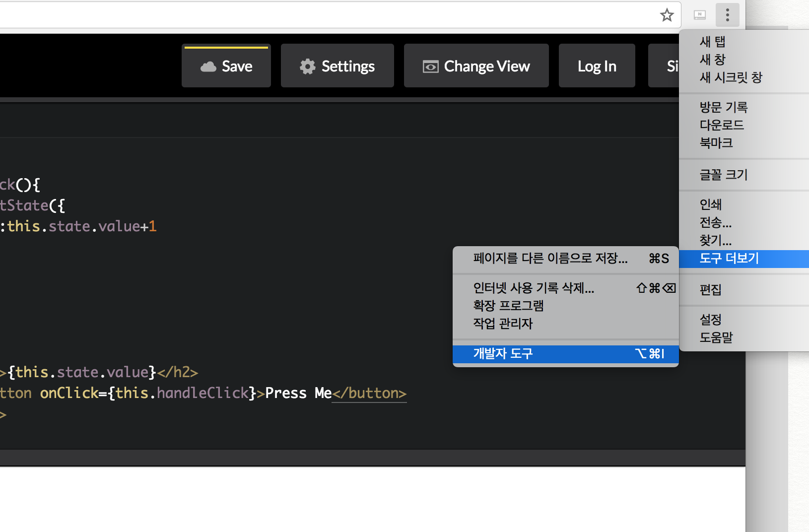Choose 페이지를 다른 이름으로 저장... in submenu

(566, 258)
